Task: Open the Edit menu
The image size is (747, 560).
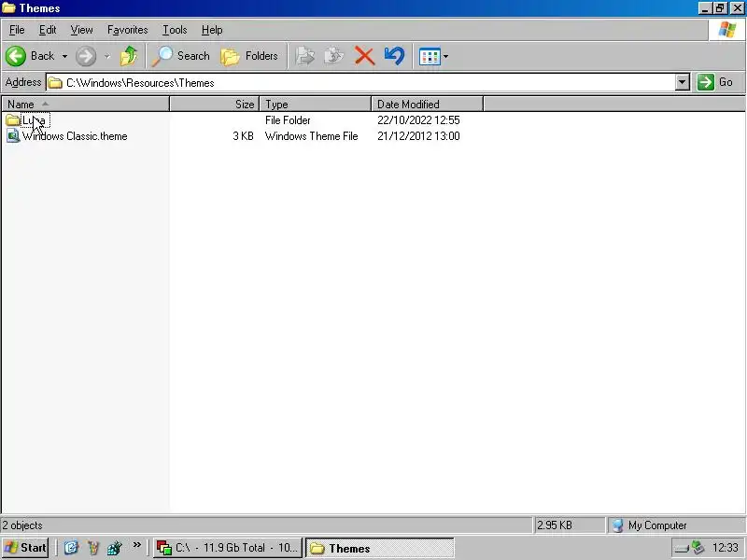Action: [x=48, y=30]
